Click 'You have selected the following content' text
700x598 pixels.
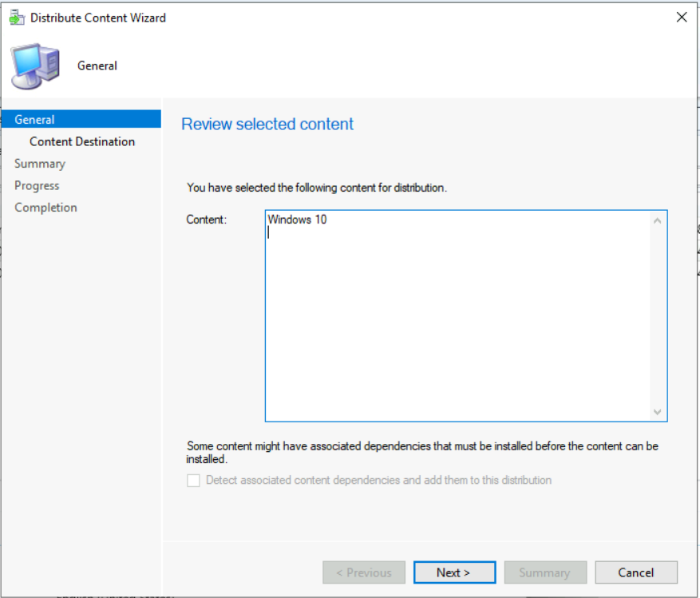[317, 188]
